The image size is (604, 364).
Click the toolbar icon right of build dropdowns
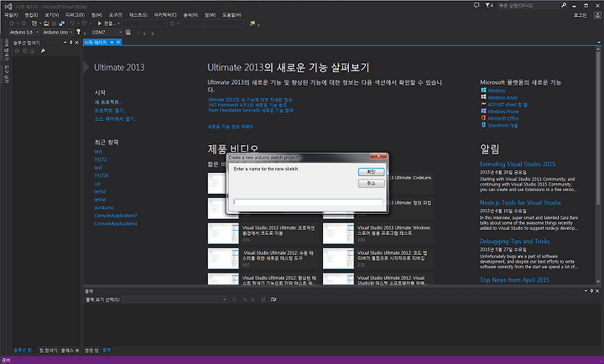252,23
